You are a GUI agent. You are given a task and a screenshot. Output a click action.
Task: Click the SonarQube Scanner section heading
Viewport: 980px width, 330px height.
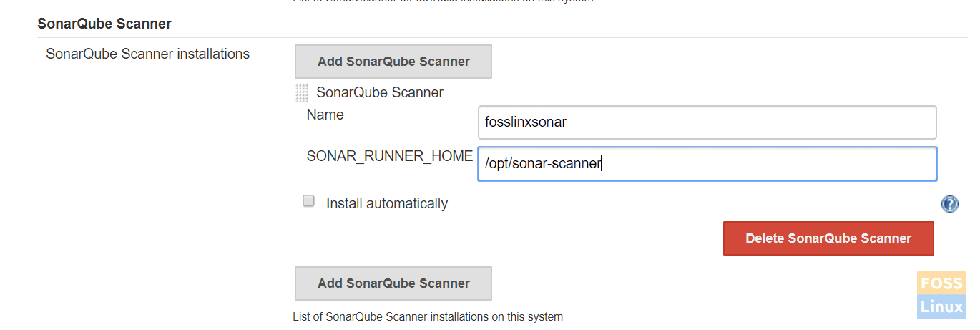(x=104, y=24)
